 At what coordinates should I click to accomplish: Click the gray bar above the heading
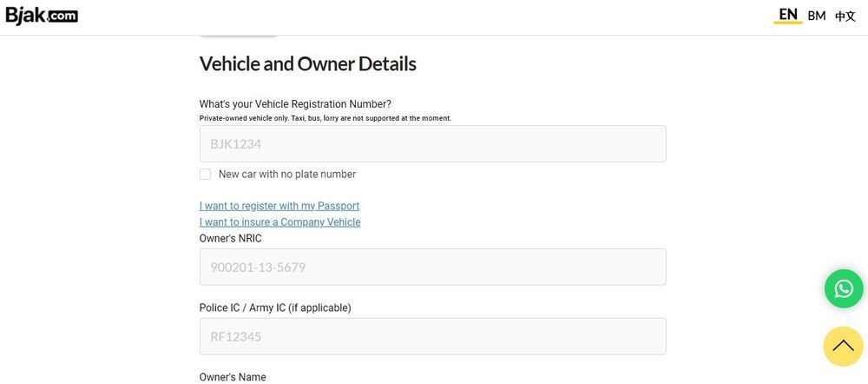point(238,36)
